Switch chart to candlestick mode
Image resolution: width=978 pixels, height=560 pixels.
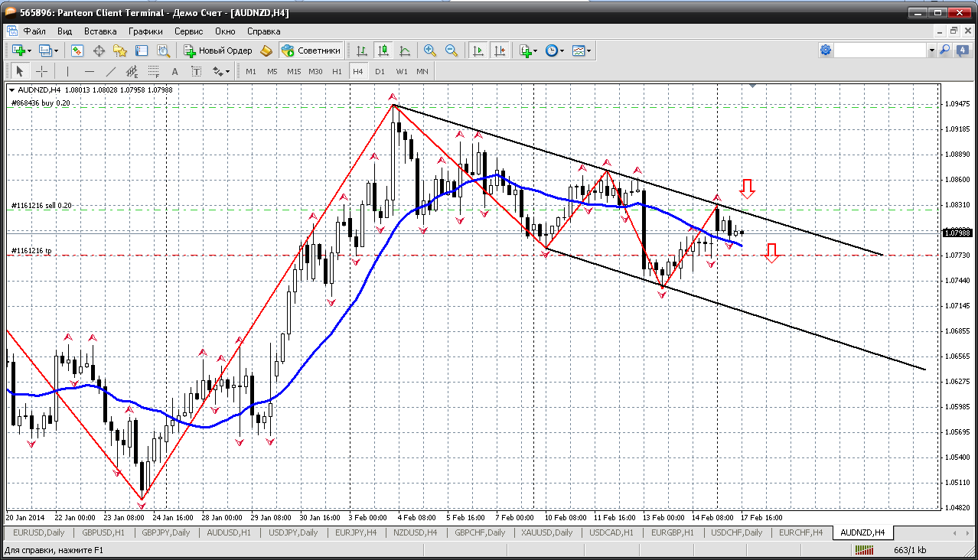(x=383, y=50)
